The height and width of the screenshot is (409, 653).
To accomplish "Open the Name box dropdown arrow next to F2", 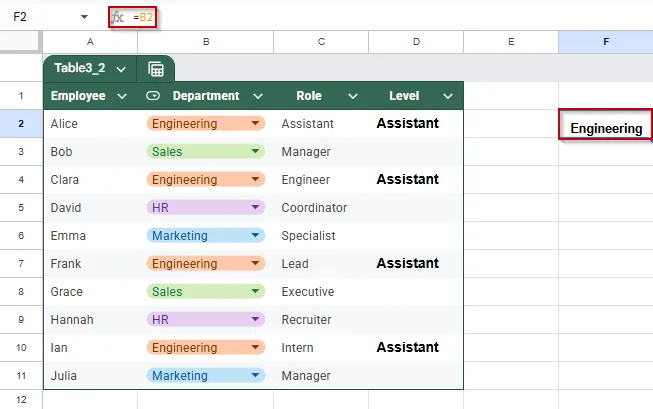I will (84, 17).
